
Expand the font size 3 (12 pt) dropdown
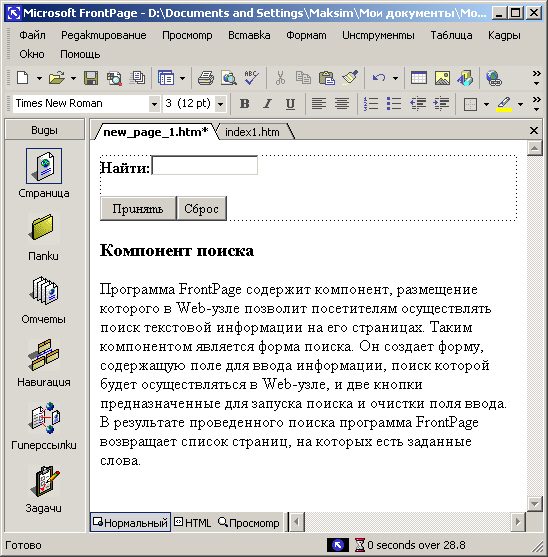click(221, 104)
